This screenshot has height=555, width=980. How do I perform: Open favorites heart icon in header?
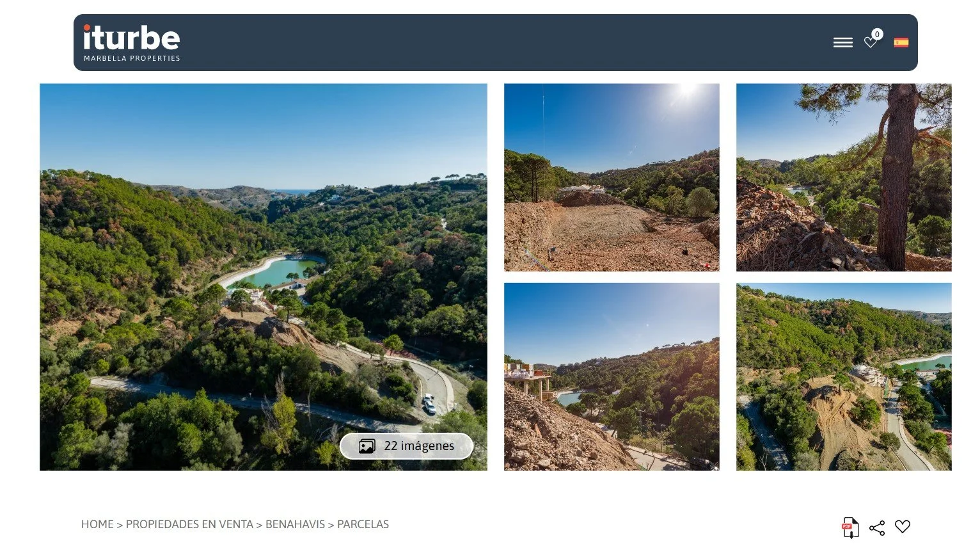[870, 42]
